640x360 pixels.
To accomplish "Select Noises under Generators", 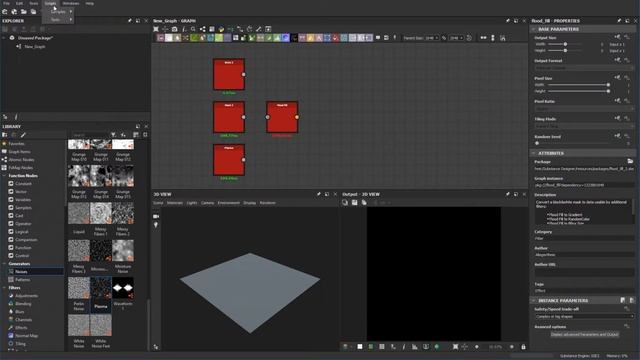I will pyautogui.click(x=21, y=272).
